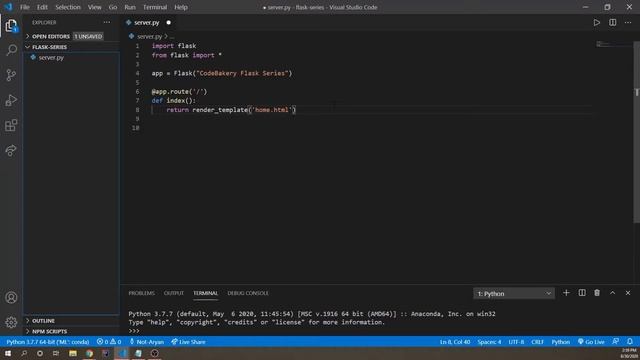The height and width of the screenshot is (360, 640).
Task: Expand the NPM Scripts section
Action: tap(71, 331)
